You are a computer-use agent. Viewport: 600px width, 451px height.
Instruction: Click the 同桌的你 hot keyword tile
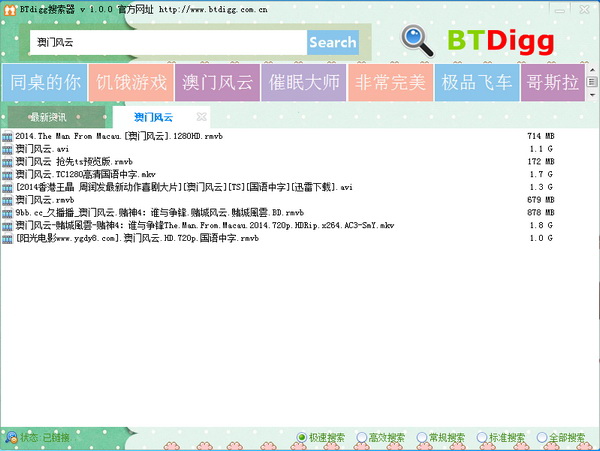click(44, 82)
